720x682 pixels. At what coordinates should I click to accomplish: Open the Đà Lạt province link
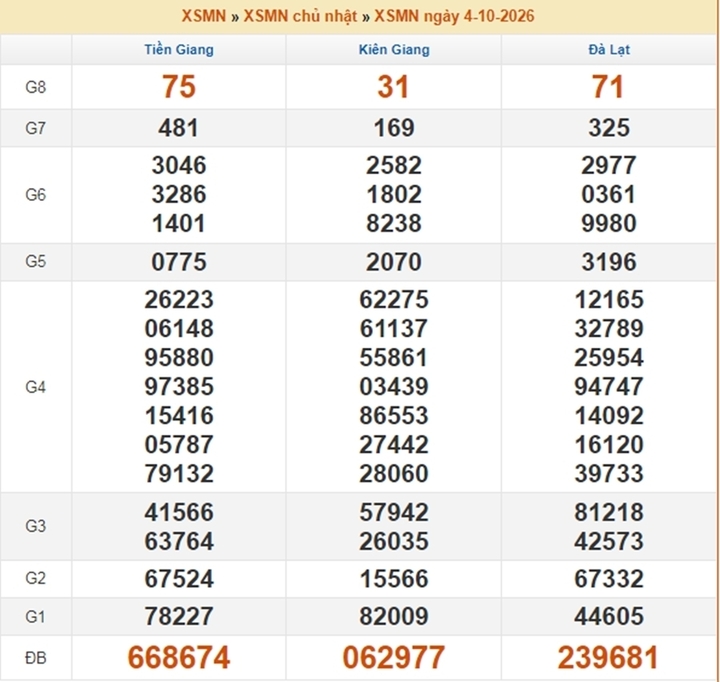(609, 49)
